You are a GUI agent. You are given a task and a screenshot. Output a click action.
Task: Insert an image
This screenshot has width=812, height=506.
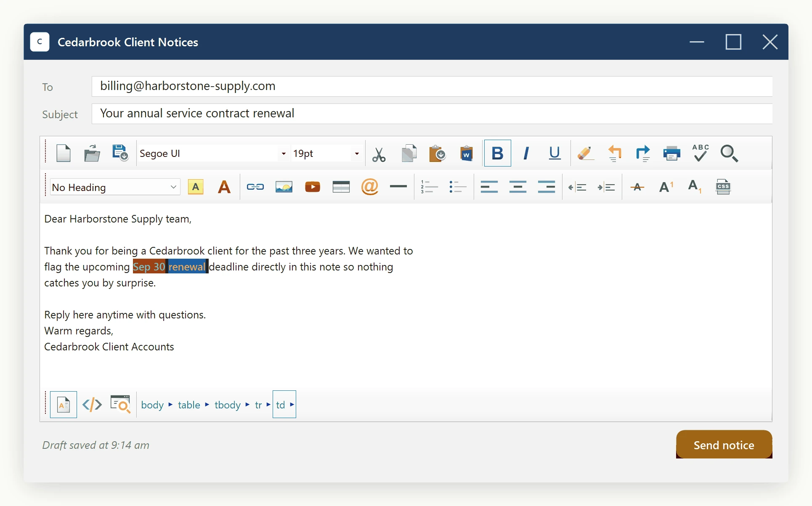pyautogui.click(x=284, y=187)
